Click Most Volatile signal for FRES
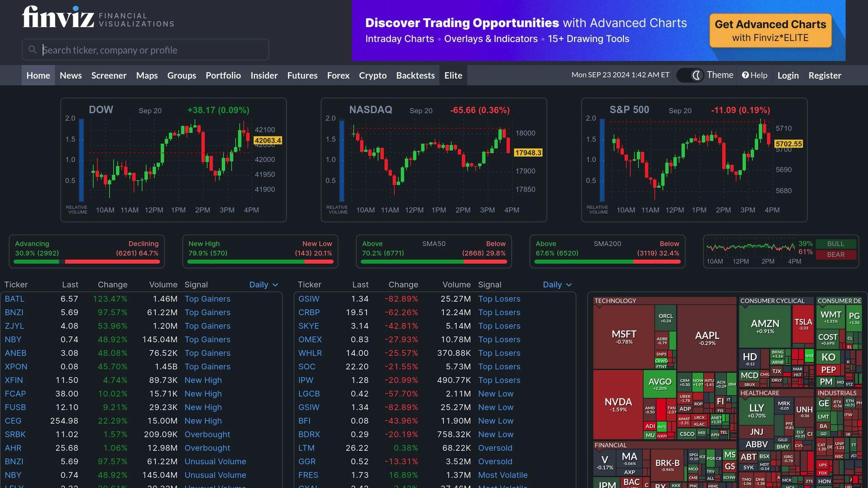Screen dimensions: 868x488 [x=503, y=475]
